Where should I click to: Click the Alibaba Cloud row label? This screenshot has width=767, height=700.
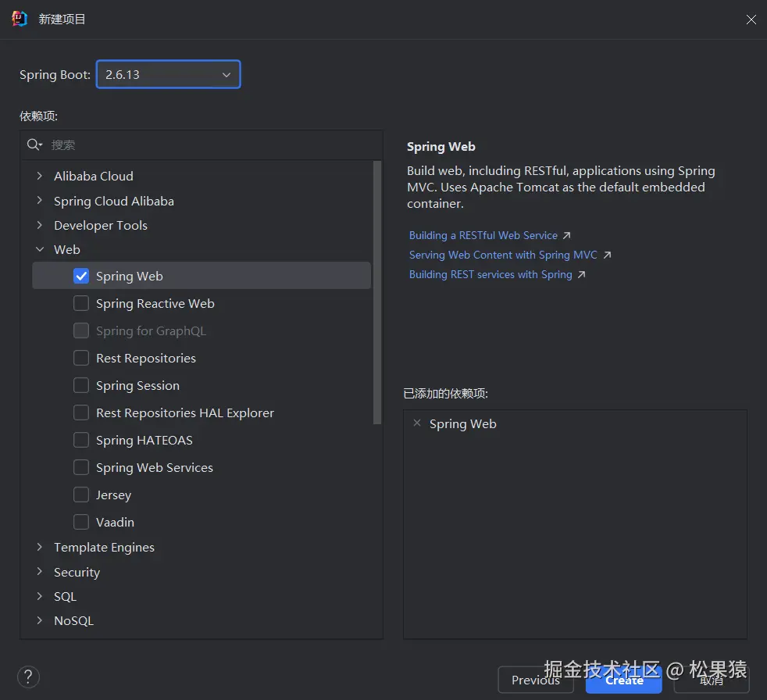[94, 176]
